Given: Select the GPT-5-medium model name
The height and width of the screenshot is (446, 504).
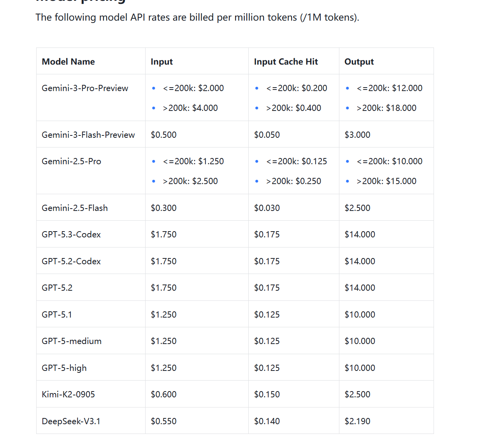Looking at the screenshot, I should point(72,341).
